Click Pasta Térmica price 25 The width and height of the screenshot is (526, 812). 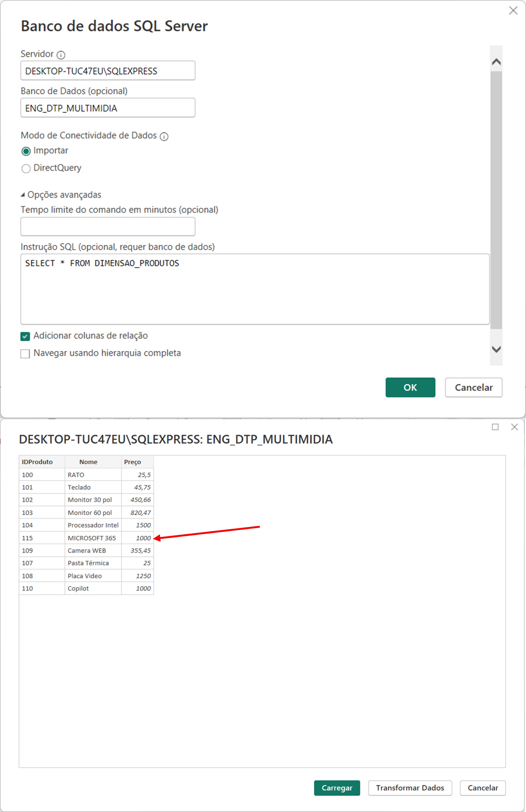[x=138, y=563]
